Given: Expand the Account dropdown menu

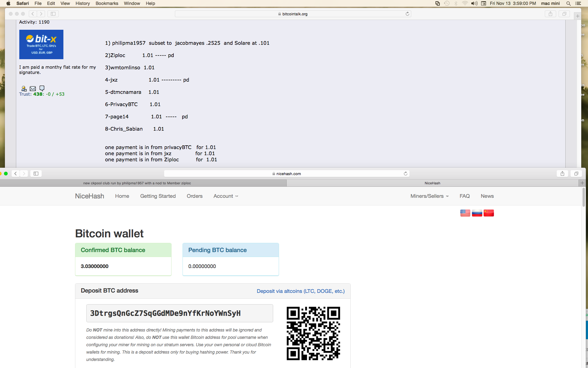Looking at the screenshot, I should coord(226,196).
